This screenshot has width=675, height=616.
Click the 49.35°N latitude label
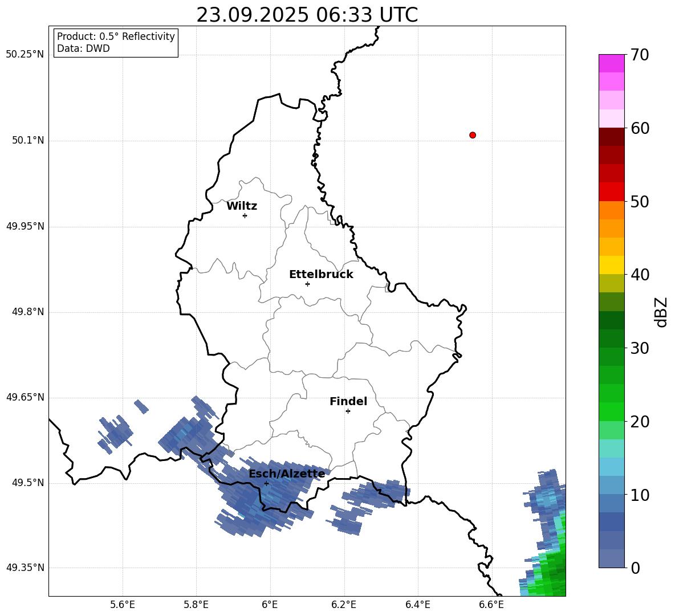coord(25,568)
